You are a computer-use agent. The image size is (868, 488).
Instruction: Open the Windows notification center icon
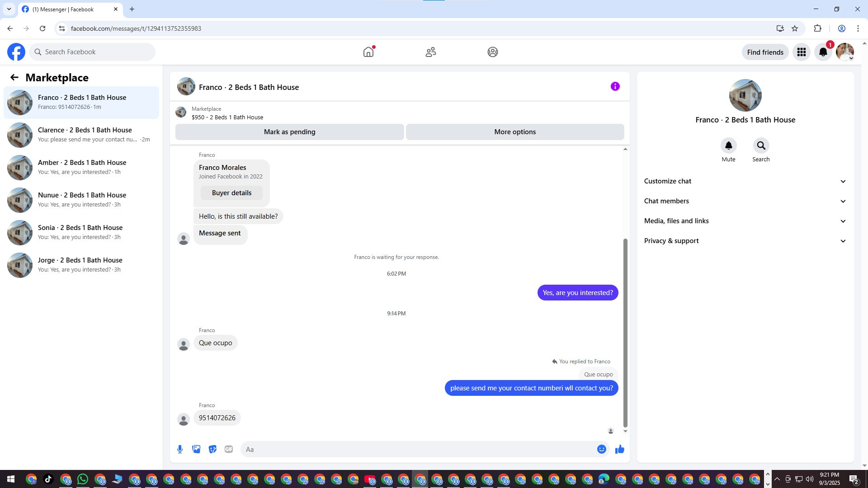854,479
